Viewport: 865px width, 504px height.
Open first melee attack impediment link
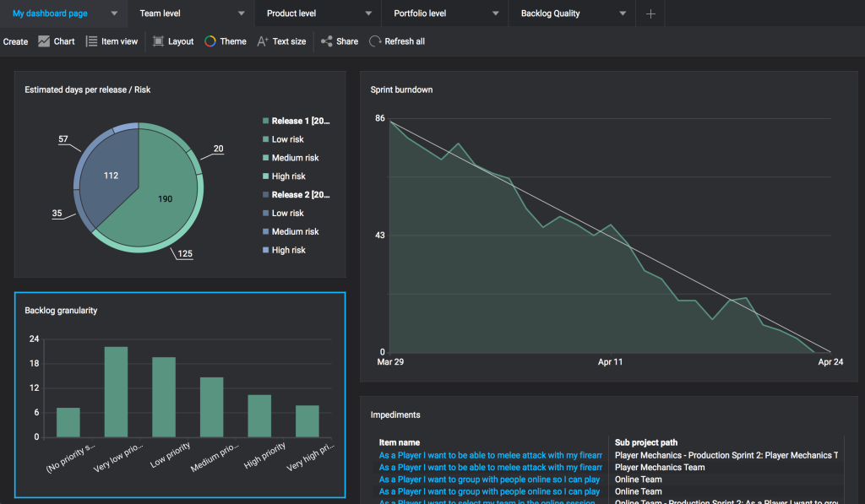pyautogui.click(x=490, y=455)
